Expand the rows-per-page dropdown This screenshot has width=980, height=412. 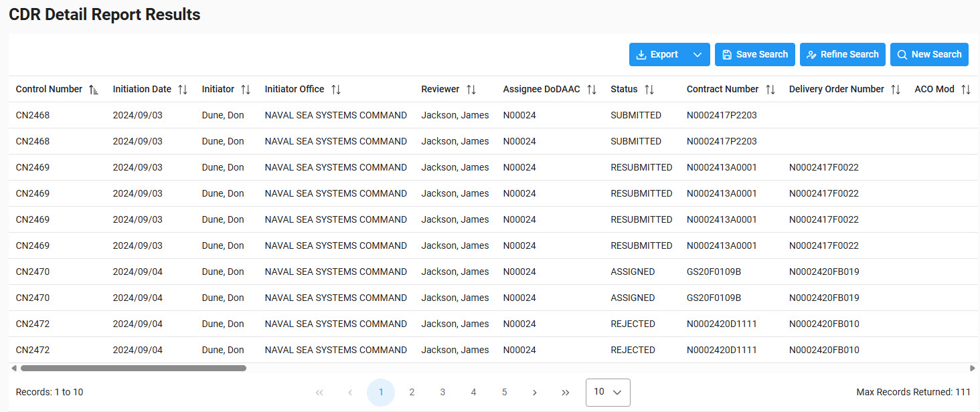pyautogui.click(x=608, y=393)
